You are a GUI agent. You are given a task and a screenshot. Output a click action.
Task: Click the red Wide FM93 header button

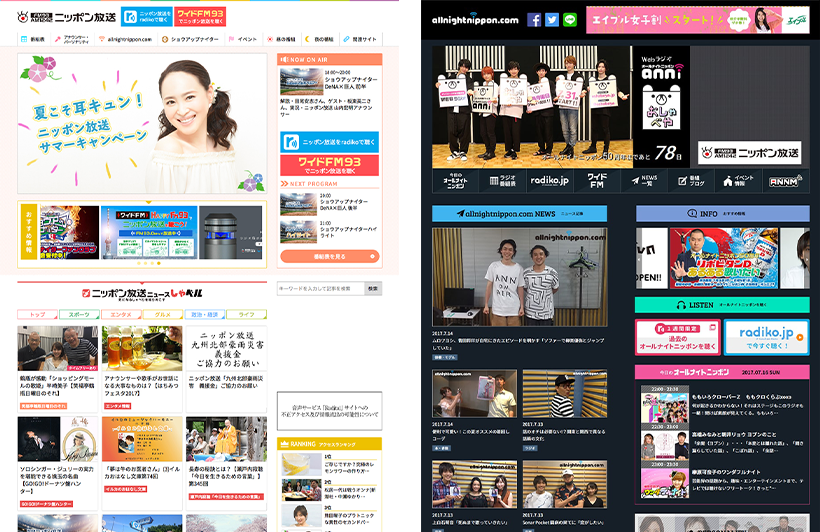200,17
